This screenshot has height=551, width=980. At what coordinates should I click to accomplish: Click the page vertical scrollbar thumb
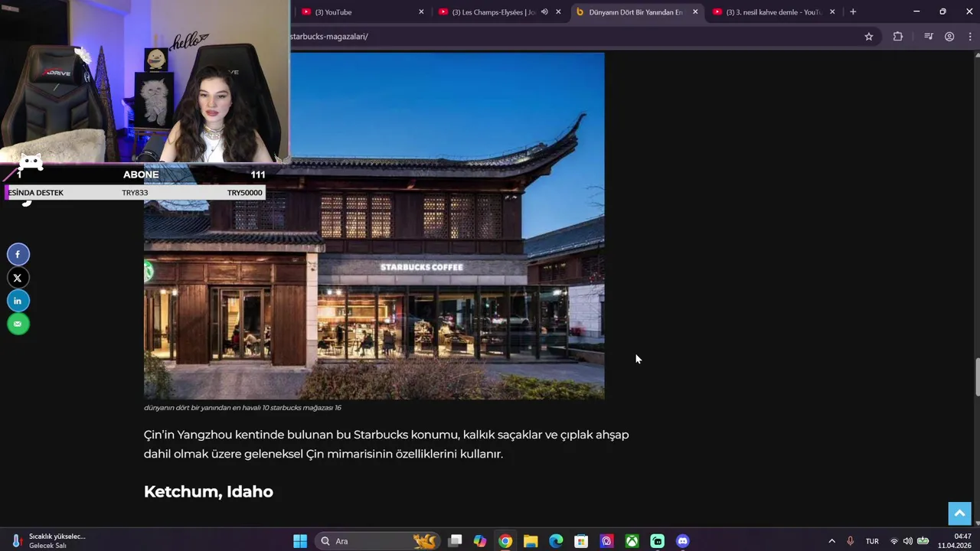pos(976,377)
